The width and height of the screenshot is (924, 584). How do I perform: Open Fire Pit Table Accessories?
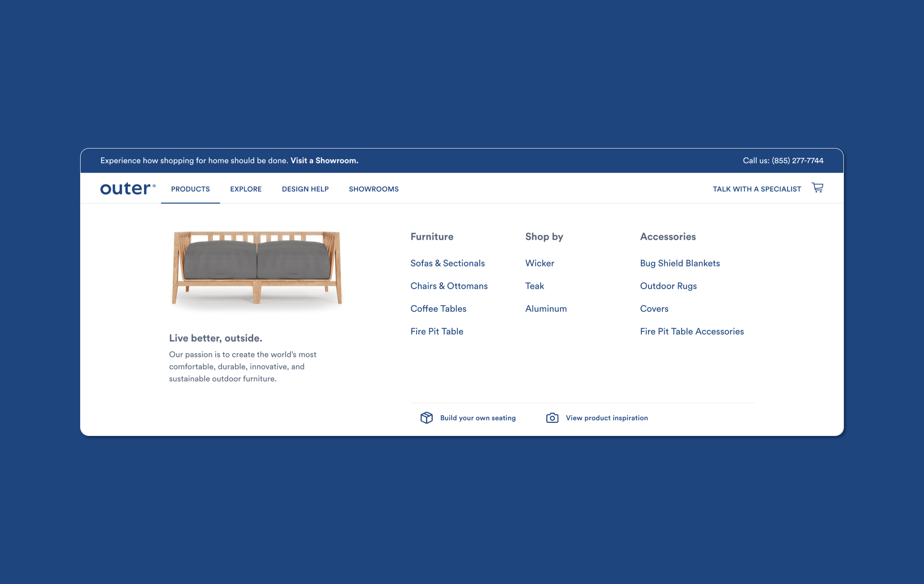pyautogui.click(x=691, y=332)
